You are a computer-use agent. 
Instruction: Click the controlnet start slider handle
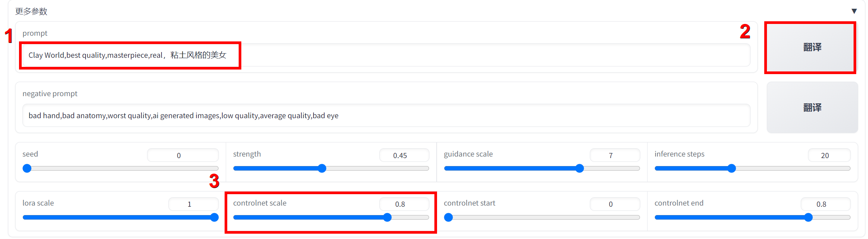point(448,217)
